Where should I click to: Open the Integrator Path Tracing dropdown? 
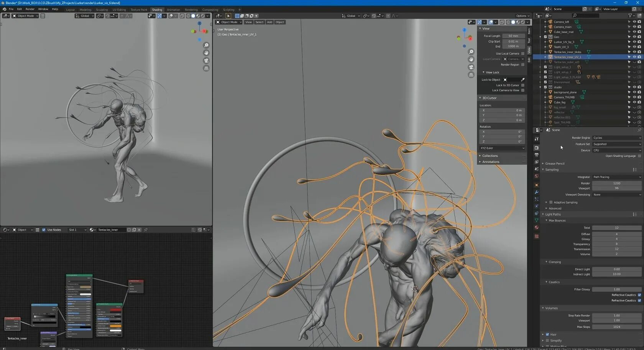point(617,177)
